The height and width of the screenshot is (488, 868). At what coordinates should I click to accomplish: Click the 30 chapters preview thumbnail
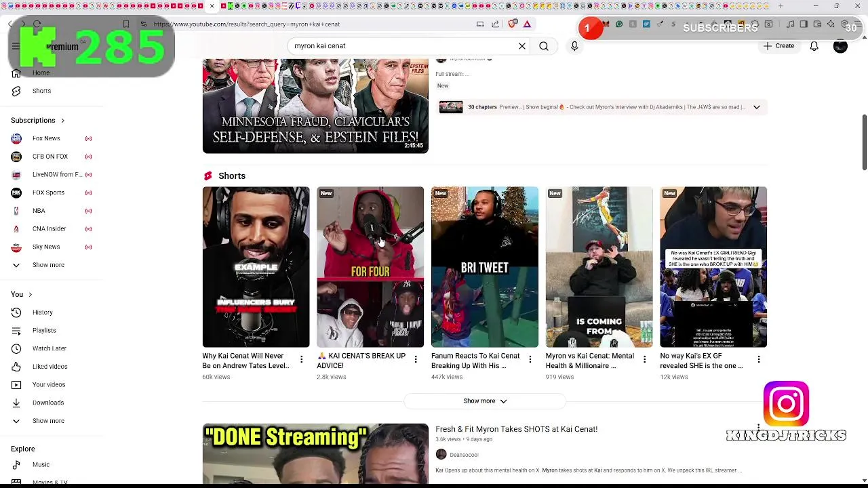click(451, 107)
